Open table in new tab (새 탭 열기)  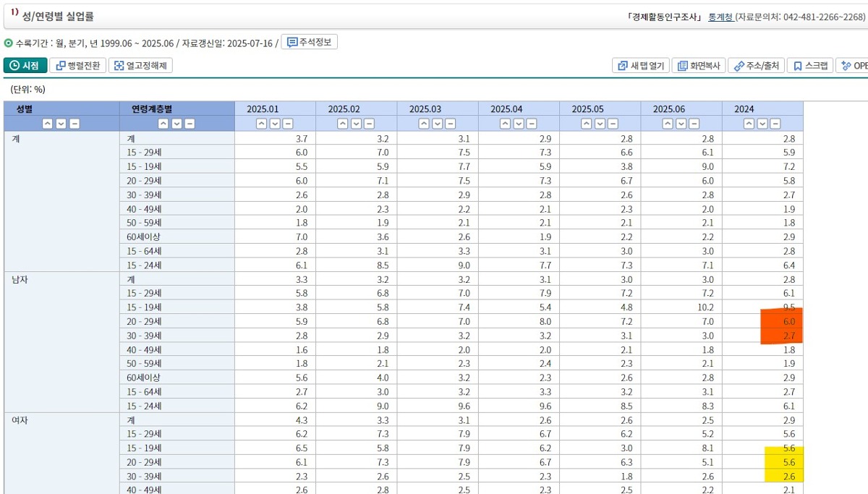point(641,66)
